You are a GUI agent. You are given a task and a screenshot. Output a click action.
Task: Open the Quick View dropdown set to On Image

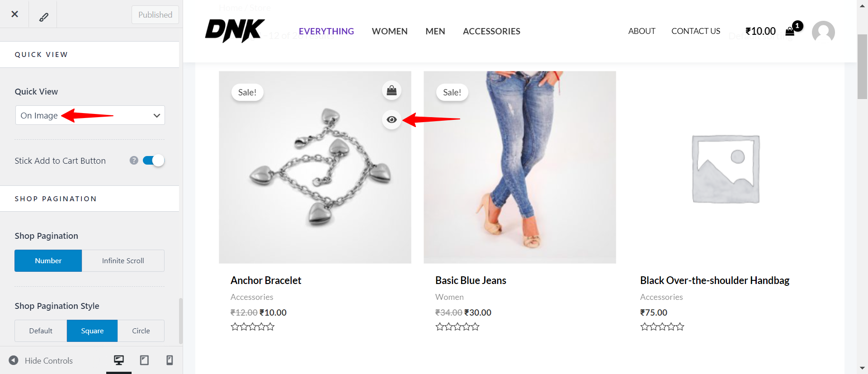click(x=90, y=115)
